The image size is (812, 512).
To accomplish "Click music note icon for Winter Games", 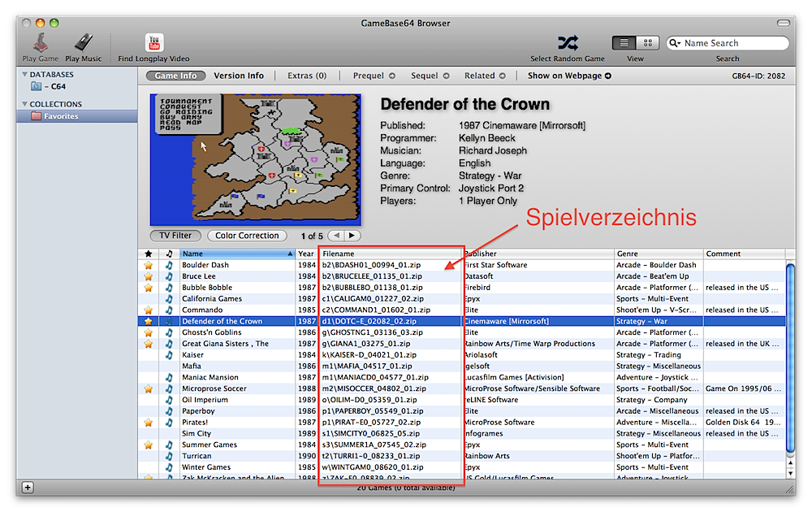I will coord(169,467).
